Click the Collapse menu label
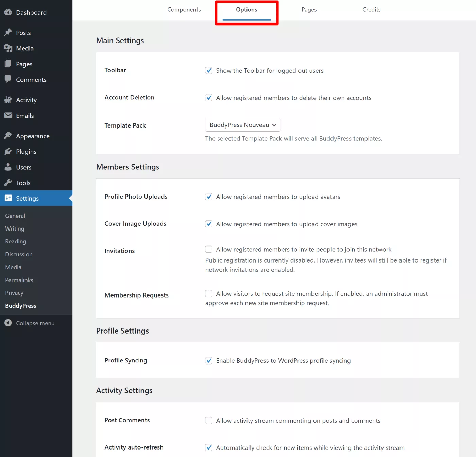476x457 pixels. 35,323
